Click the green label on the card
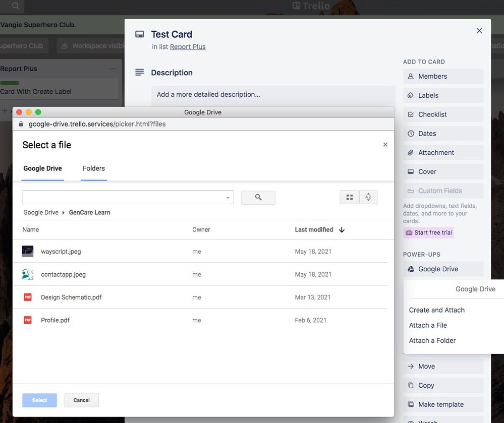The height and width of the screenshot is (423, 504). 9,83
